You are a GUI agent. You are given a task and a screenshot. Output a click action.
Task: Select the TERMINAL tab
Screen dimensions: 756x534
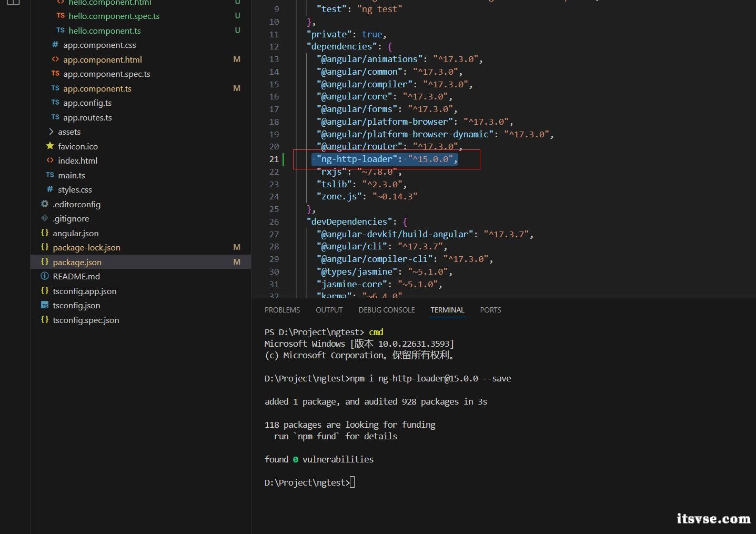(x=447, y=310)
